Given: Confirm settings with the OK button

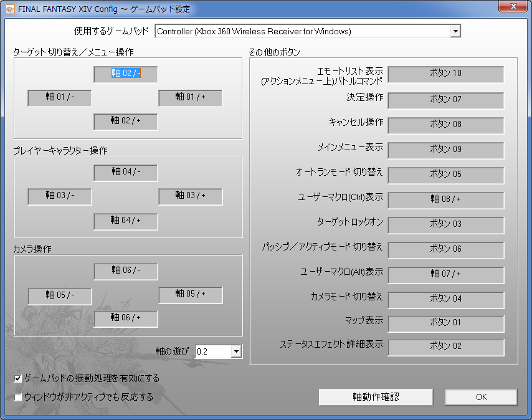Looking at the screenshot, I should pos(481,397).
